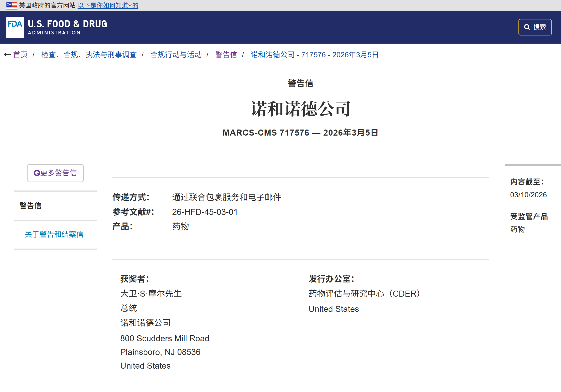
Task: Click the FDA logo icon
Action: (x=15, y=27)
